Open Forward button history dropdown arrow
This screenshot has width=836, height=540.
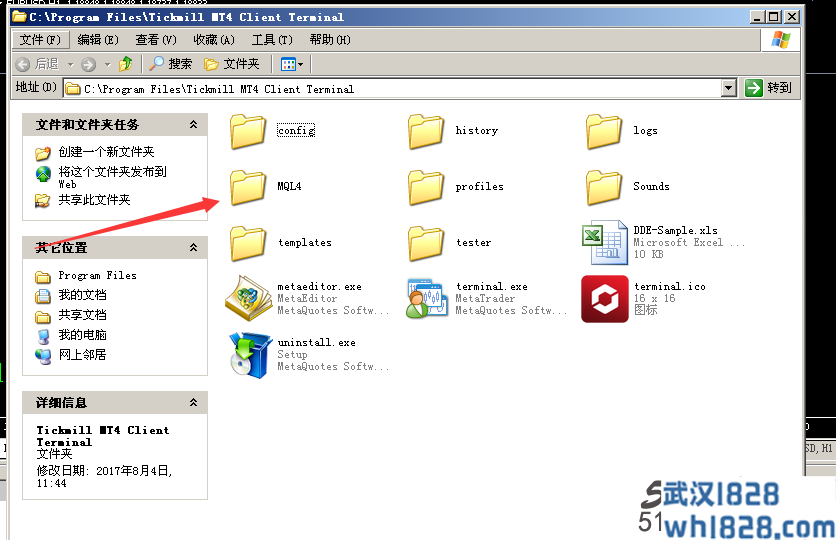(x=107, y=65)
